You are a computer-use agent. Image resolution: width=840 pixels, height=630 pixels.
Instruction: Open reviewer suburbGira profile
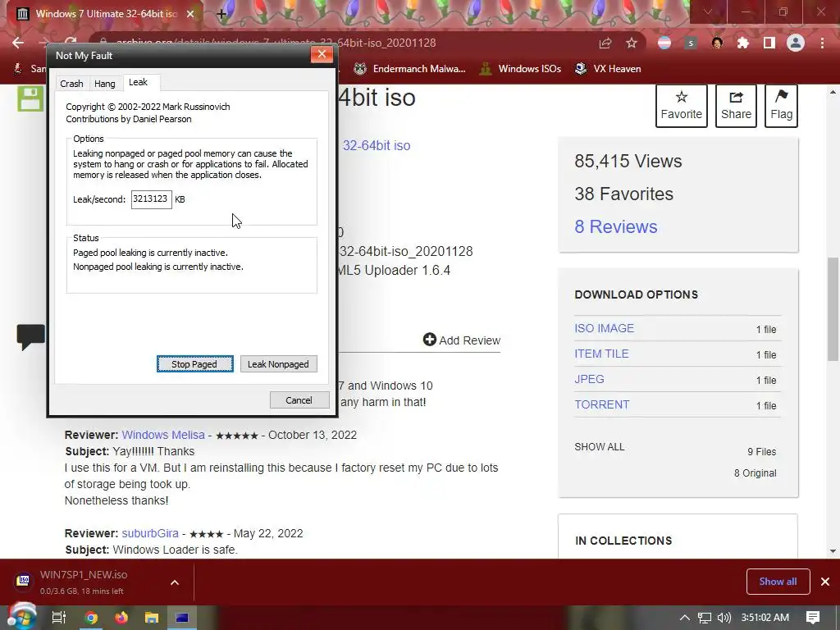150,533
